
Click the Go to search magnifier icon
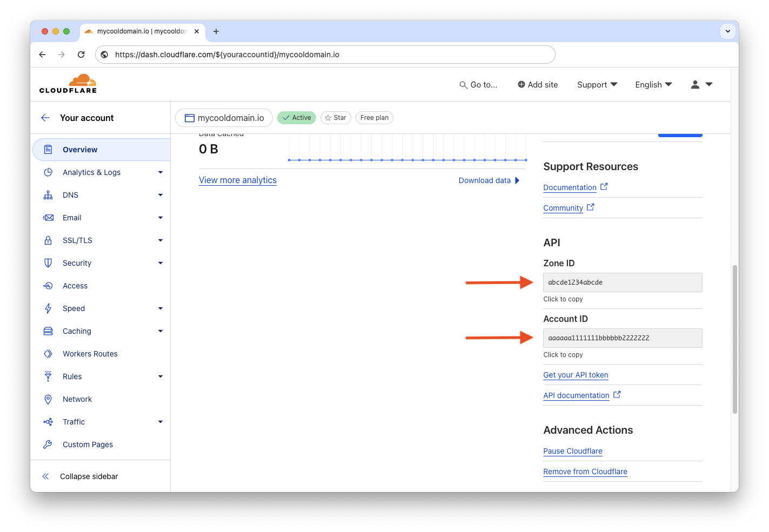pos(463,85)
